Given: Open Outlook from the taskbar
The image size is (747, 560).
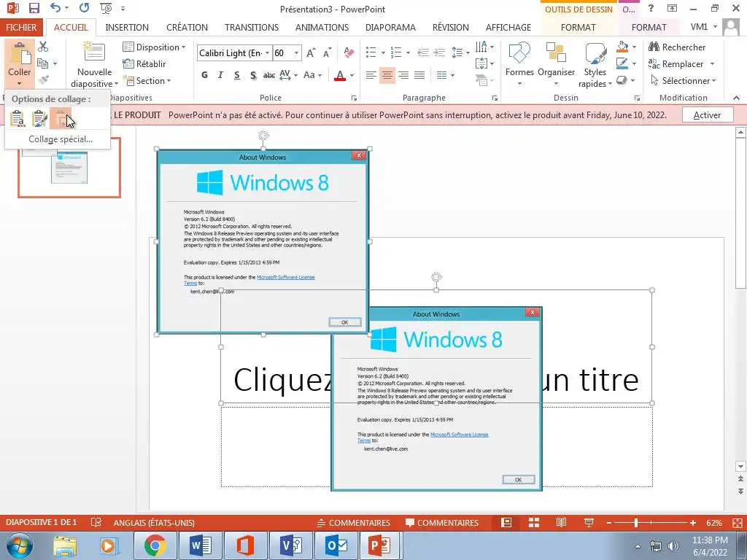Looking at the screenshot, I should click(x=336, y=545).
